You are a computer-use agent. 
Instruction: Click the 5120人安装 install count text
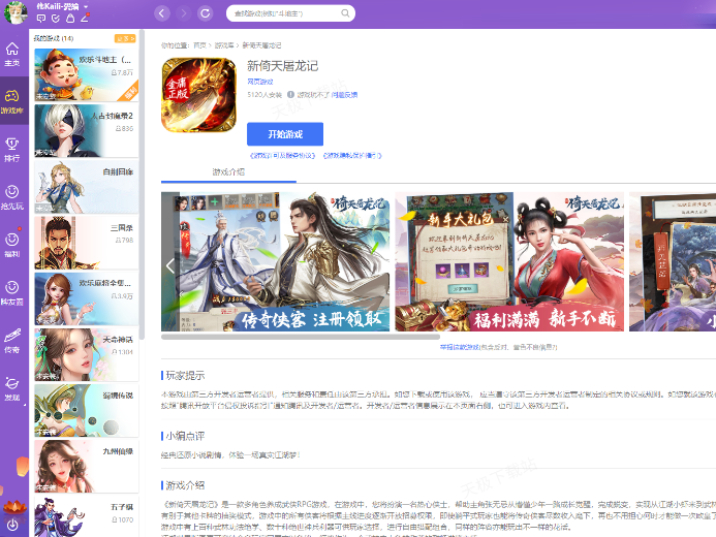point(264,95)
